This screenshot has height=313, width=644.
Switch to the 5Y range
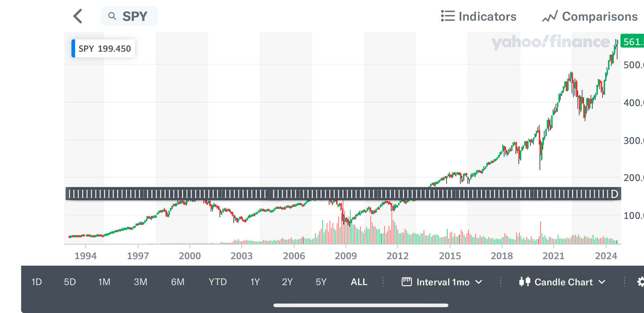321,282
